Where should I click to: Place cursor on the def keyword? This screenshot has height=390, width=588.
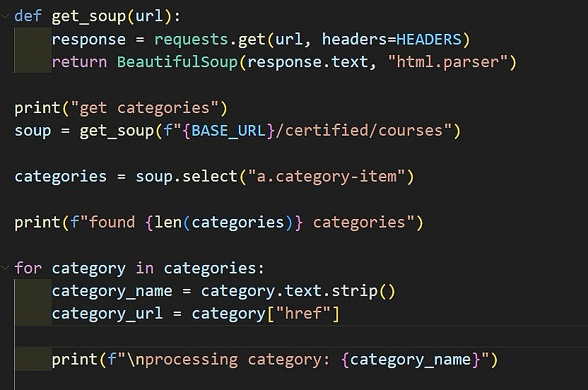[x=28, y=16]
